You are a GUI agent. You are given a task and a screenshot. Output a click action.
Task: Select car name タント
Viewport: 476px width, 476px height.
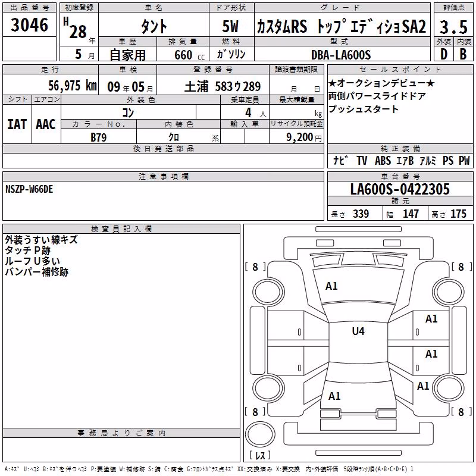[154, 26]
